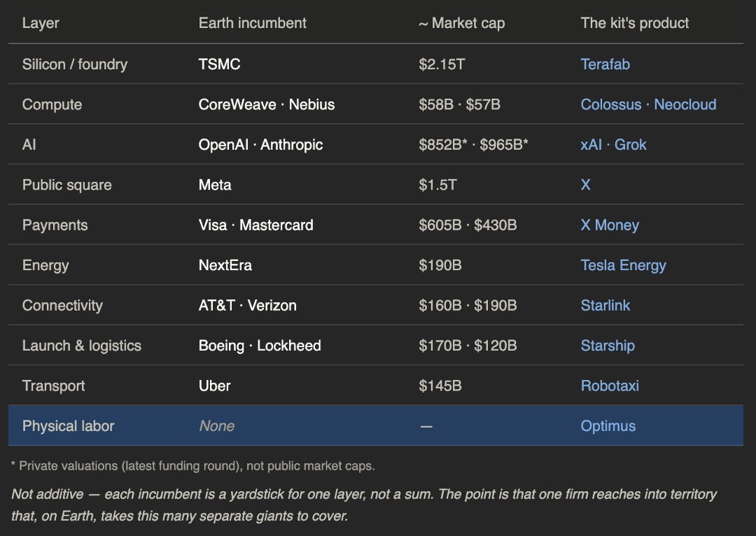Click the ~ Market cap column header
The image size is (756, 536).
(x=461, y=23)
